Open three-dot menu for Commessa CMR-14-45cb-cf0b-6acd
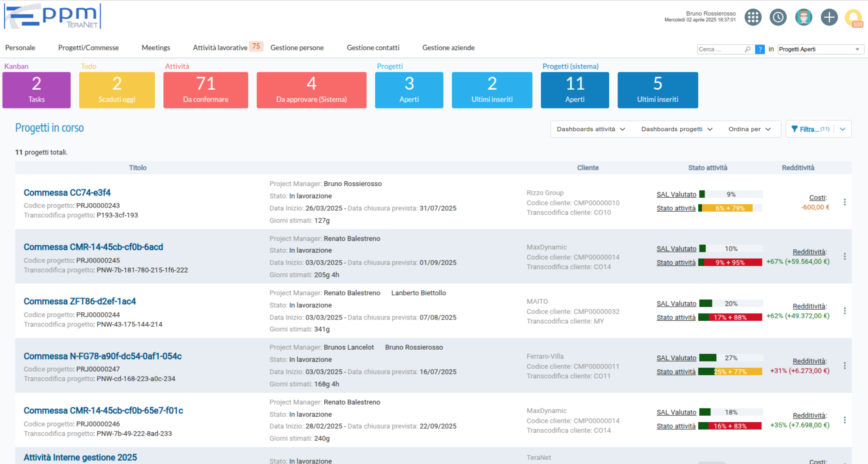 click(845, 257)
